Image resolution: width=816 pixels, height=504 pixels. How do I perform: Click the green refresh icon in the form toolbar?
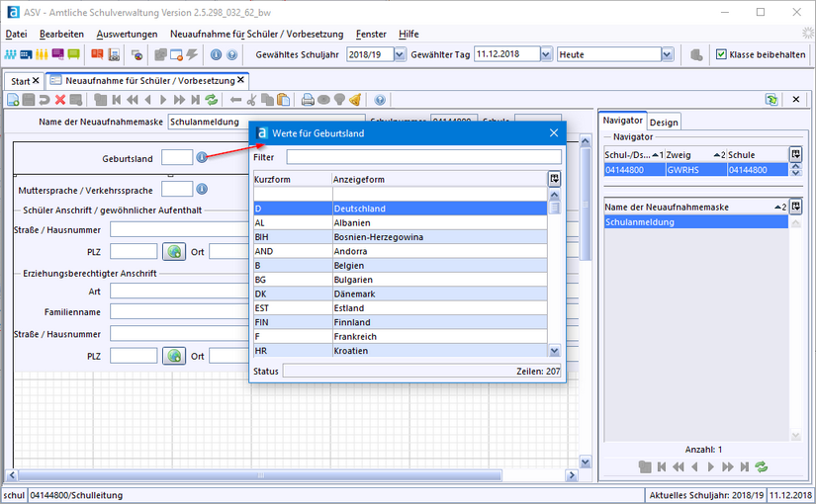[x=212, y=100]
